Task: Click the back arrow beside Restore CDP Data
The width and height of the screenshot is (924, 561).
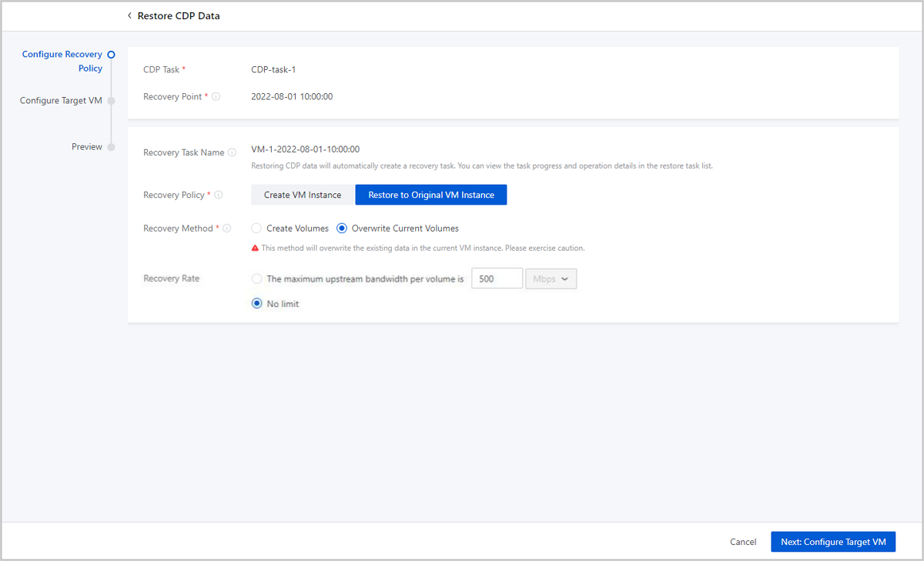Action: point(129,16)
